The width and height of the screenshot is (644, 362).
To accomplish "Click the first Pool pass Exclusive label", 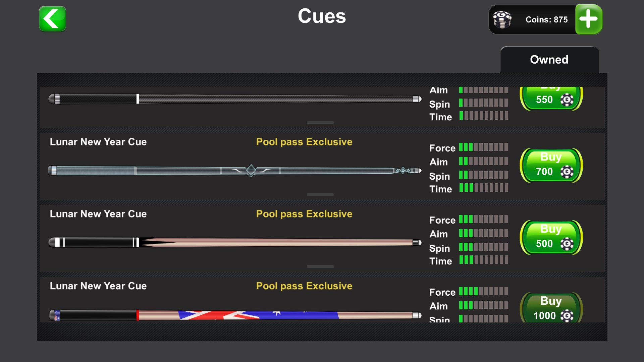I will [304, 142].
